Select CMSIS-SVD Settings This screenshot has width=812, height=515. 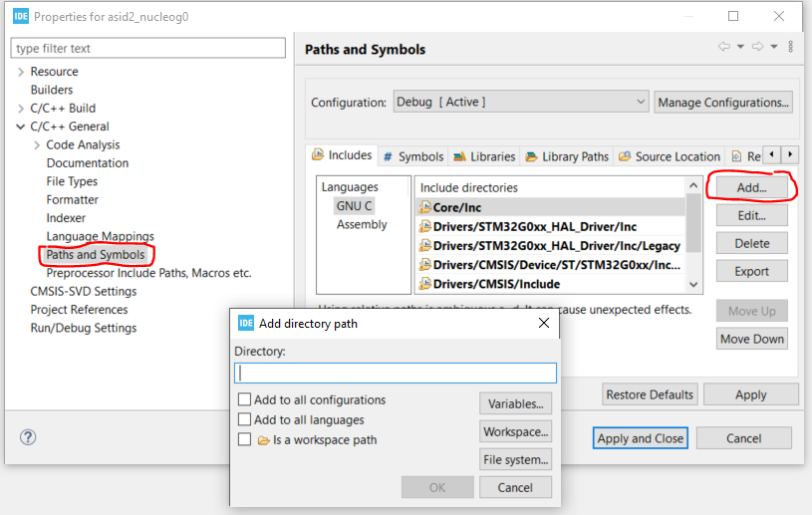(x=84, y=292)
